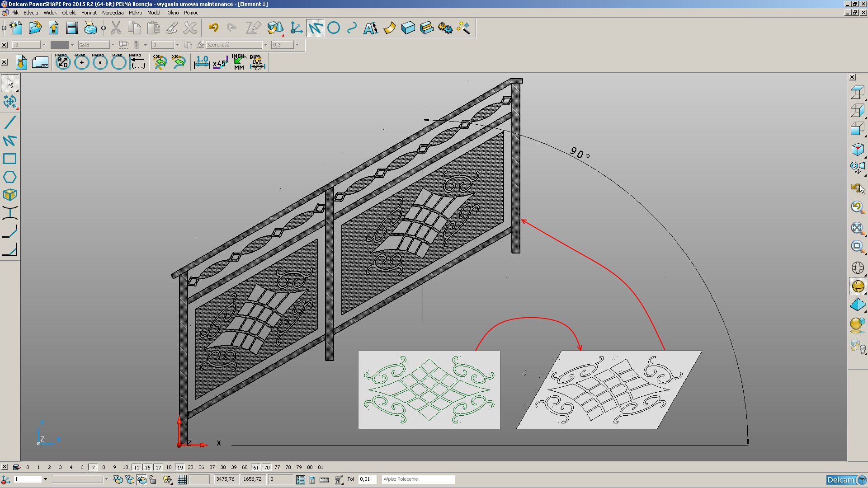Open the Widok menu
Image resolution: width=868 pixels, height=488 pixels.
[x=50, y=13]
